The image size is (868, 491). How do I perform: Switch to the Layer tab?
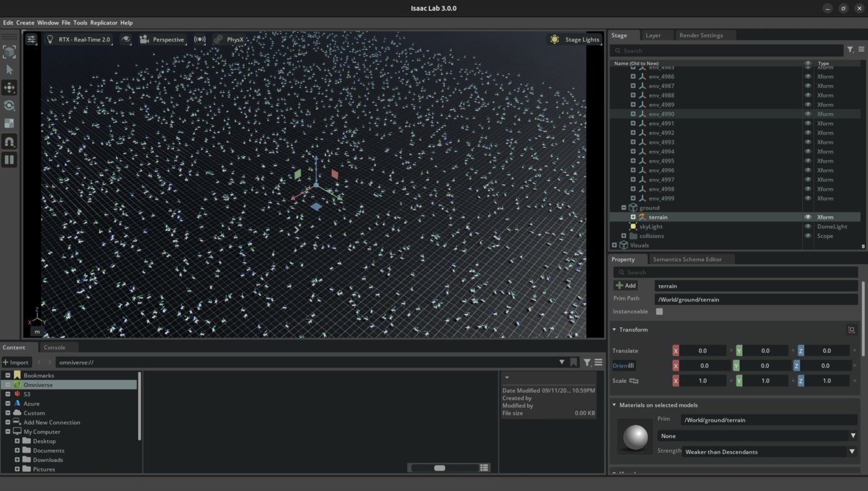tap(653, 35)
